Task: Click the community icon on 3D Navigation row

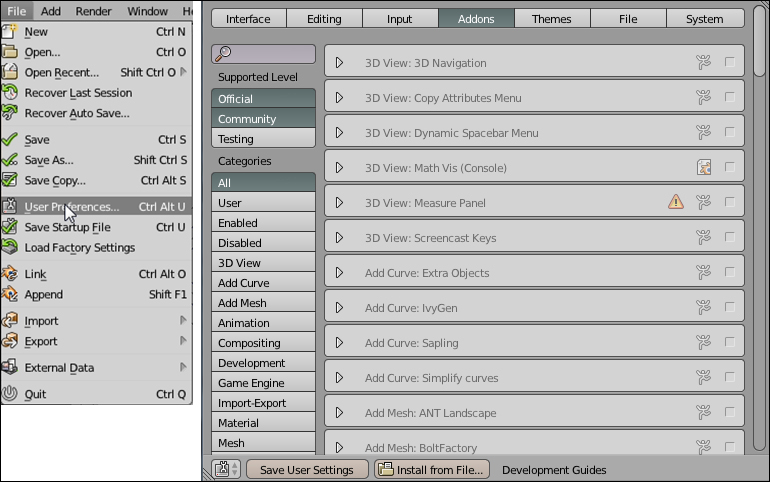Action: (704, 62)
